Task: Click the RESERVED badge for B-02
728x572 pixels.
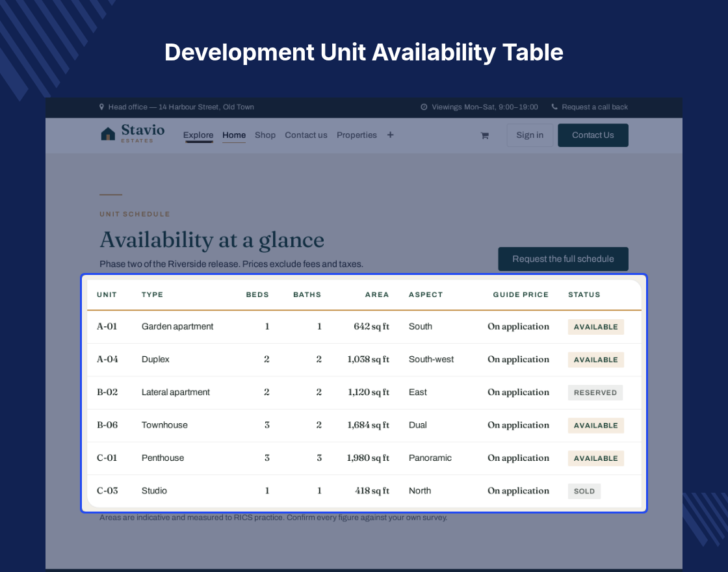Action: pos(595,393)
